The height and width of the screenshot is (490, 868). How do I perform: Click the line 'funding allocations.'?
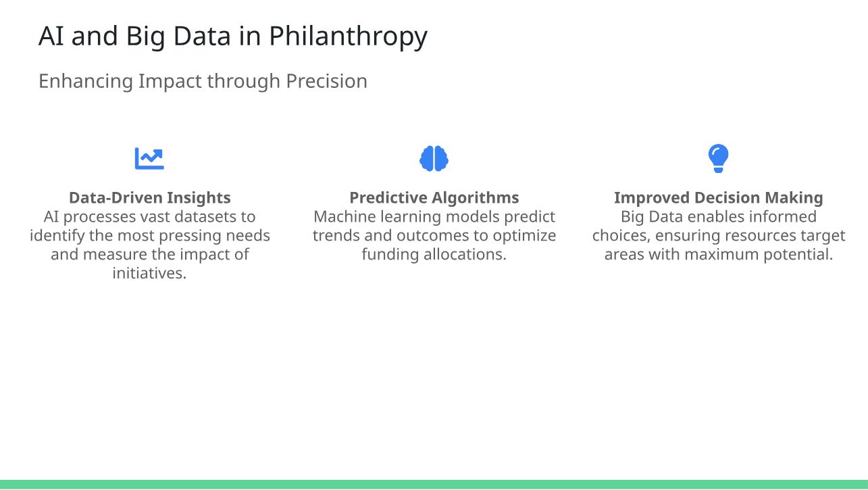point(434,255)
